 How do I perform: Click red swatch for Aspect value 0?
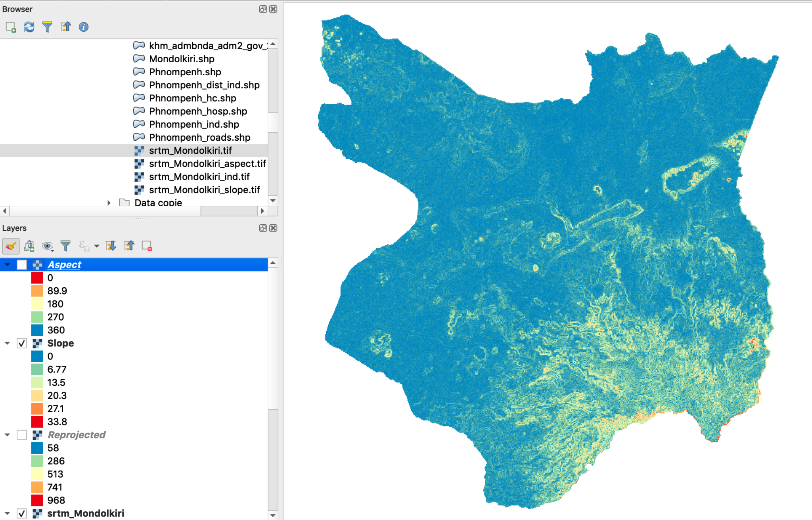(37, 278)
